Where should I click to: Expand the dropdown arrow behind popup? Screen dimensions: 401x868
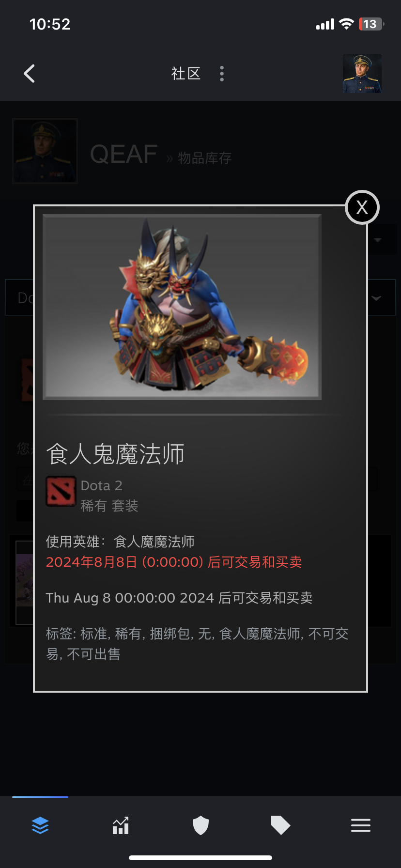378,240
